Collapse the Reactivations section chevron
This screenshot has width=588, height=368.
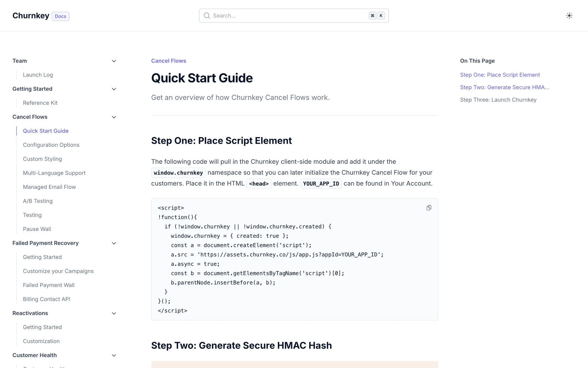pos(114,313)
